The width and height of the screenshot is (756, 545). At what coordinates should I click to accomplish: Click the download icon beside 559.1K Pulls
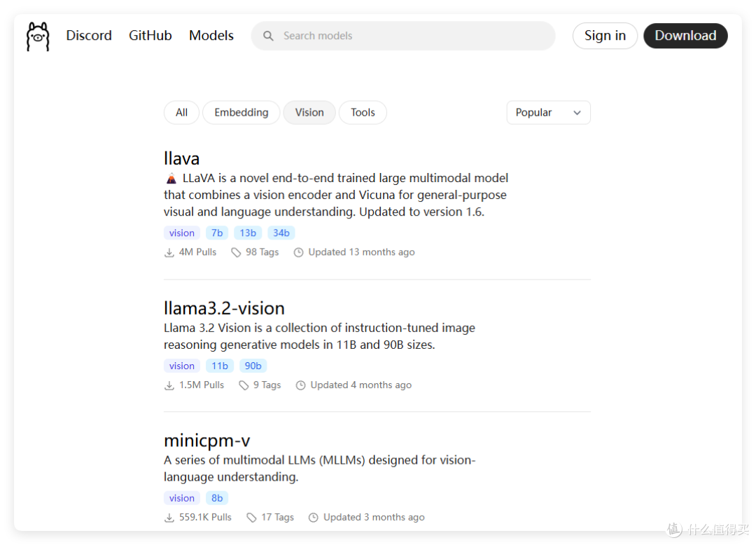click(169, 518)
